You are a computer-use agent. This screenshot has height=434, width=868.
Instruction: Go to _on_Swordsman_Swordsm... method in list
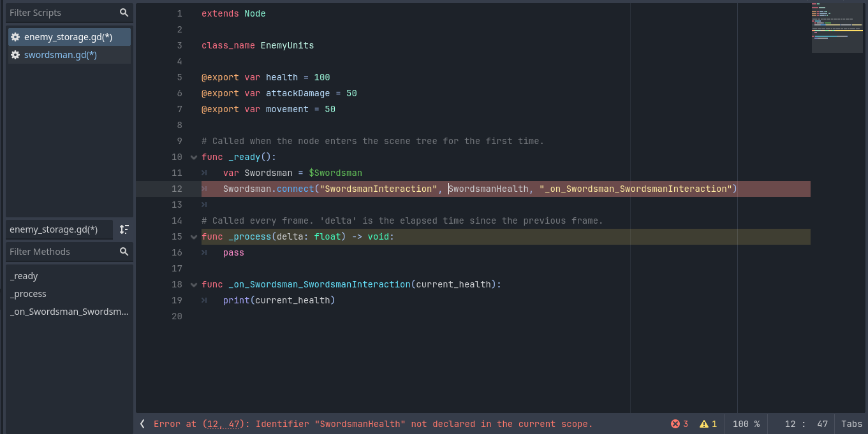(x=69, y=312)
